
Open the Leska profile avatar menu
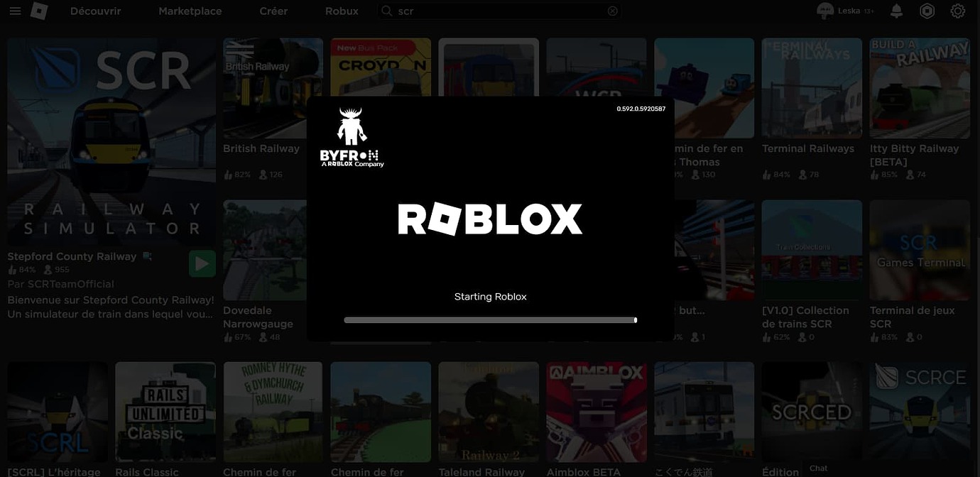(x=824, y=11)
